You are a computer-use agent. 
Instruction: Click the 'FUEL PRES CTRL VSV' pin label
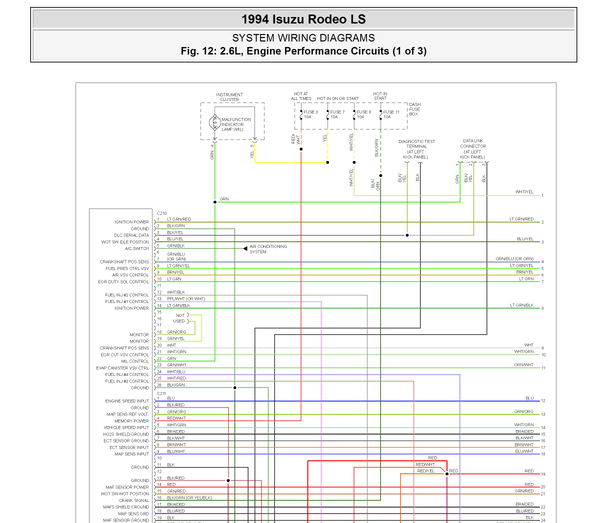tap(127, 269)
